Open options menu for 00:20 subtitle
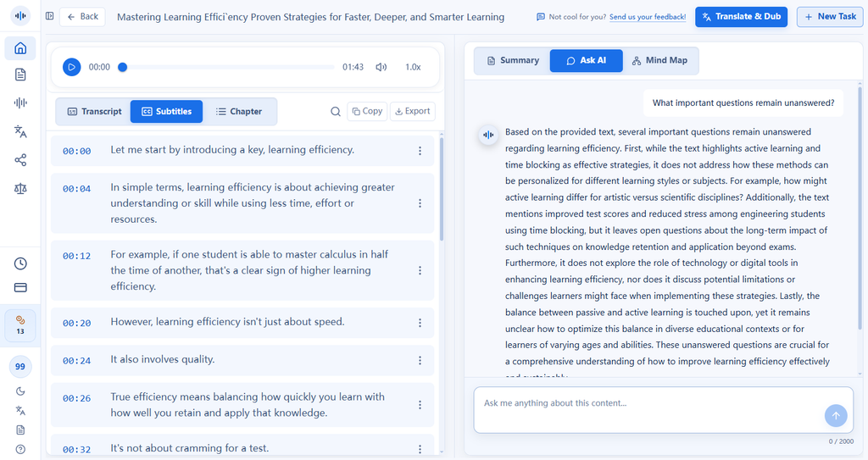 click(420, 323)
